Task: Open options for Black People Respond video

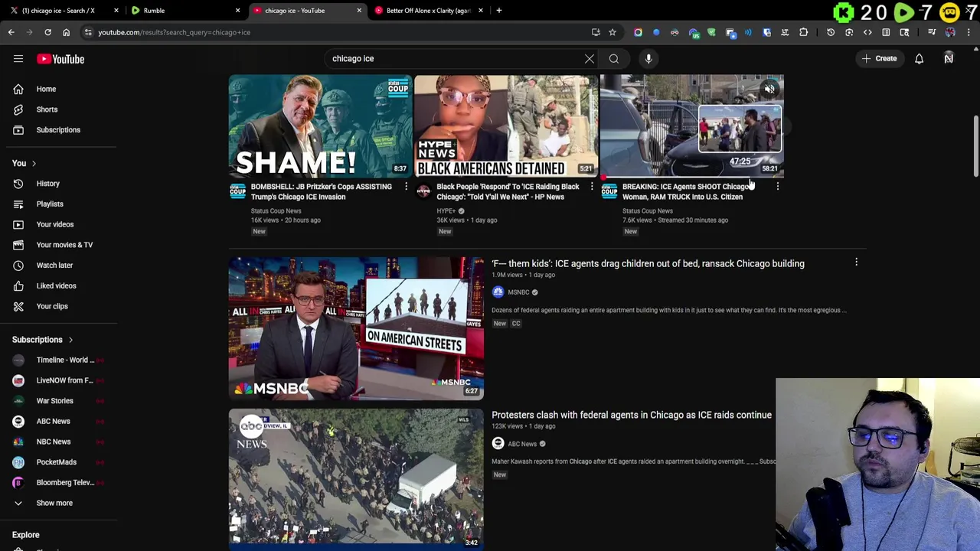Action: pos(592,187)
